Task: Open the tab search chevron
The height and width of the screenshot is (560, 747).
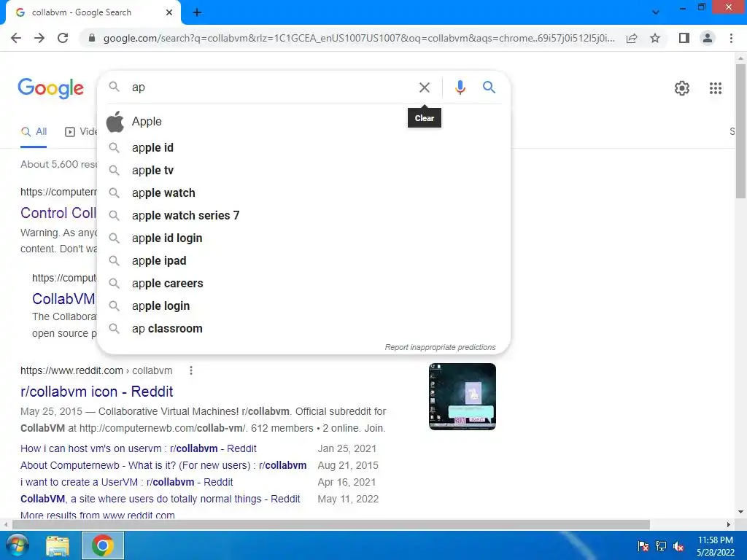Action: pyautogui.click(x=656, y=12)
